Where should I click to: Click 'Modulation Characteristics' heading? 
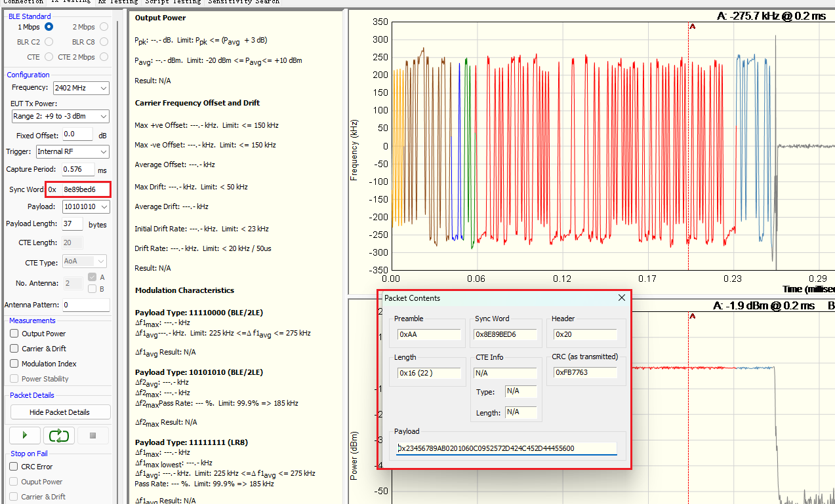184,290
